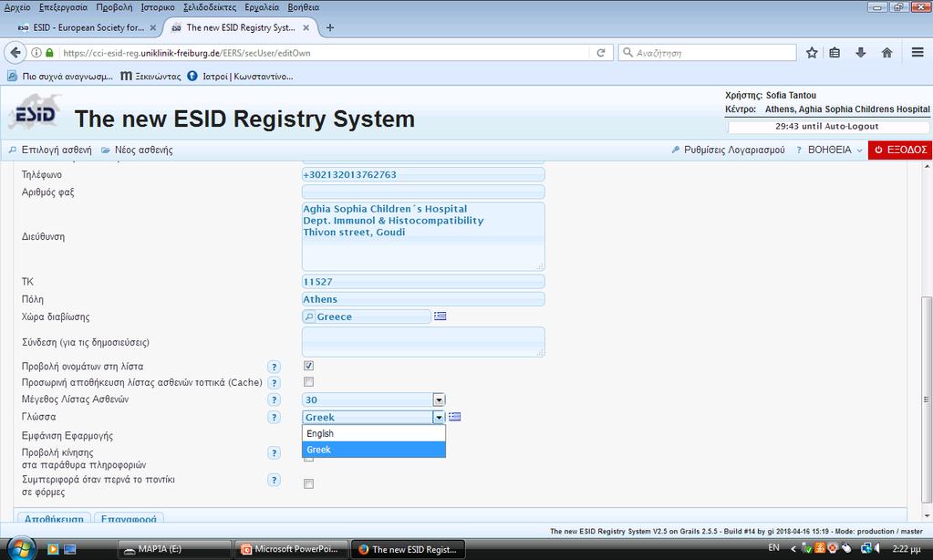933x560 pixels.
Task: Click the Αποθήκευση save button
Action: pyautogui.click(x=54, y=518)
